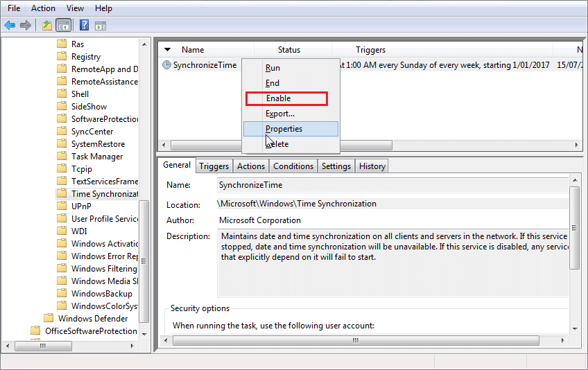Click the clock icon beside SynchronizeTime

point(166,65)
